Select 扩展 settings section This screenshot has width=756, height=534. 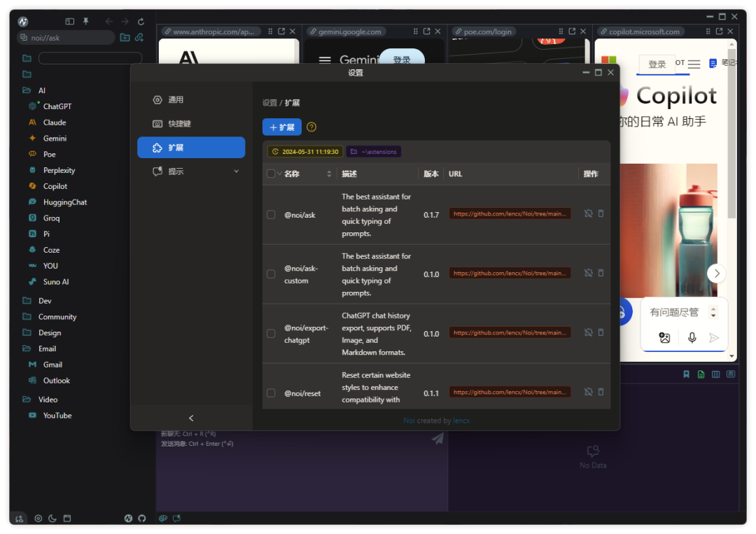[x=191, y=148]
